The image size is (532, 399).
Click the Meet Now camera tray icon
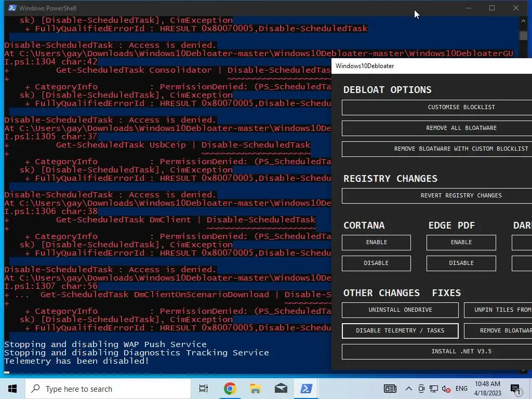[421, 389]
